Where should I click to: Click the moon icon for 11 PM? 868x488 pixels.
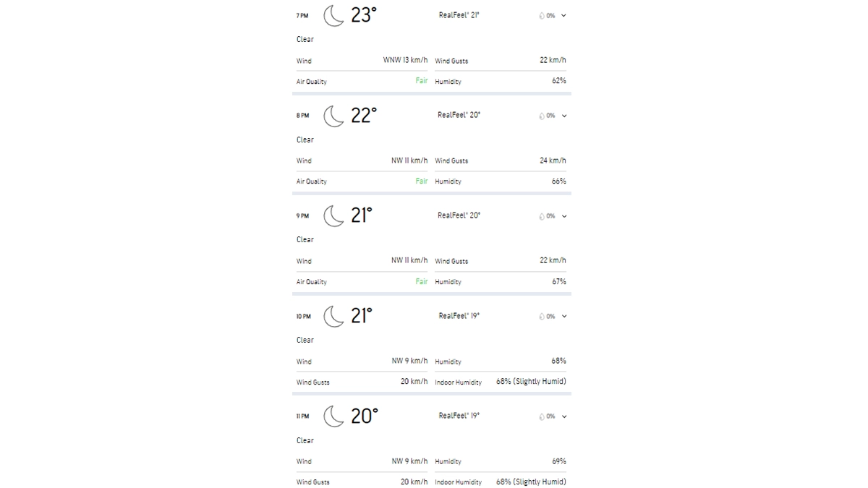(x=333, y=416)
